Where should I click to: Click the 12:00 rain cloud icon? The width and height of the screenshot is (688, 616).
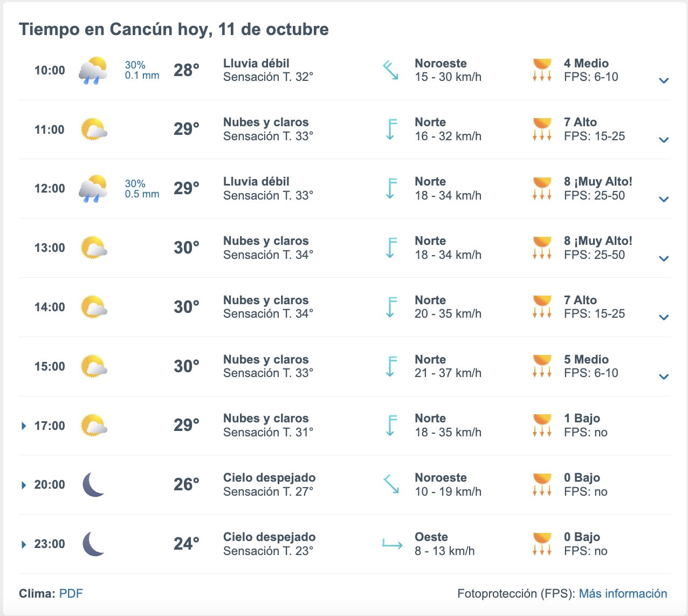[x=93, y=189]
